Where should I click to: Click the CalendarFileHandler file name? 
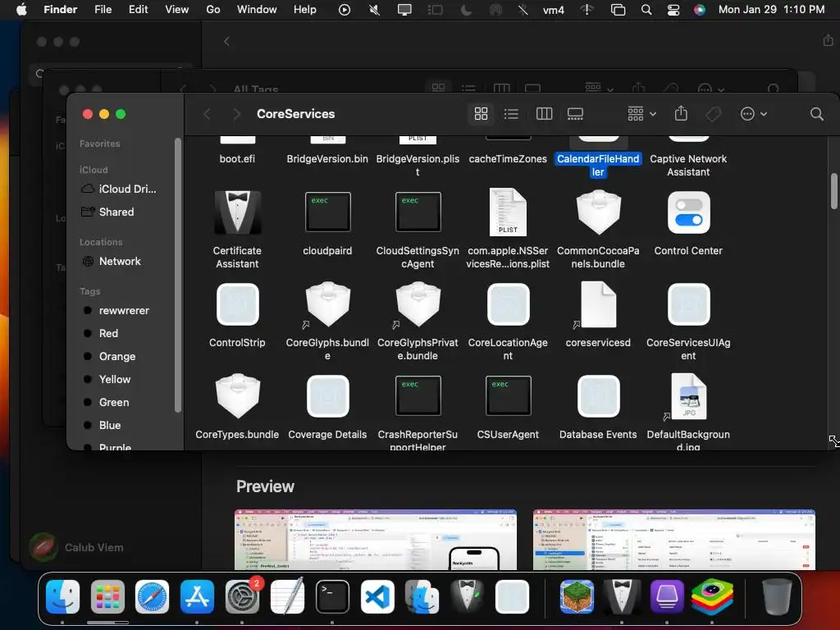click(x=598, y=166)
